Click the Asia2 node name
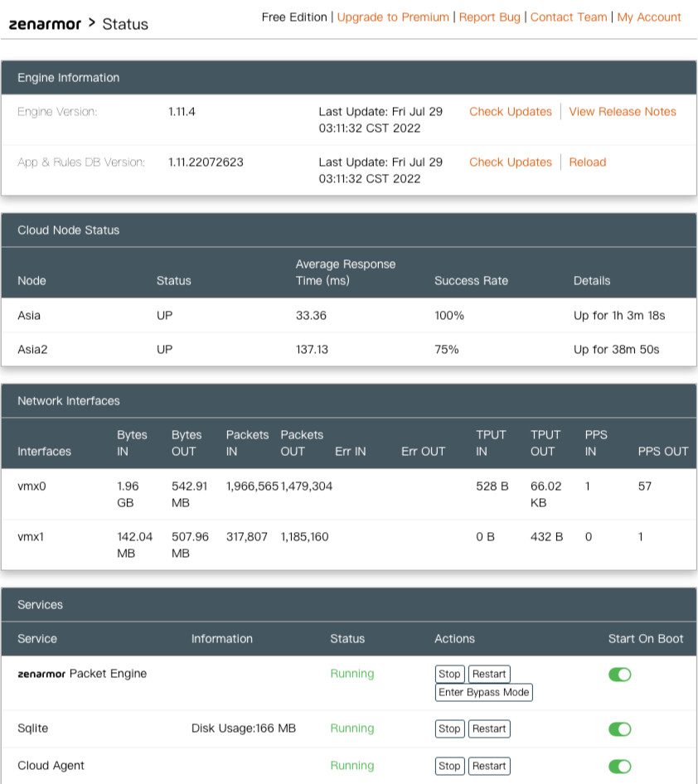698x784 pixels. coord(32,350)
